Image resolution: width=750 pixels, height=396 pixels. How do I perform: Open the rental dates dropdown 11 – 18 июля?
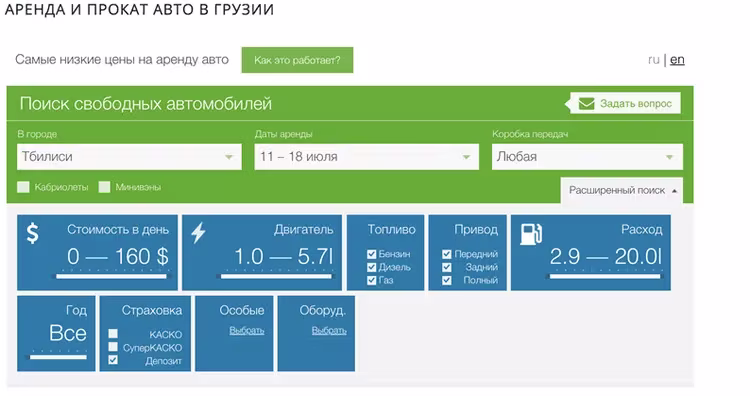(366, 157)
